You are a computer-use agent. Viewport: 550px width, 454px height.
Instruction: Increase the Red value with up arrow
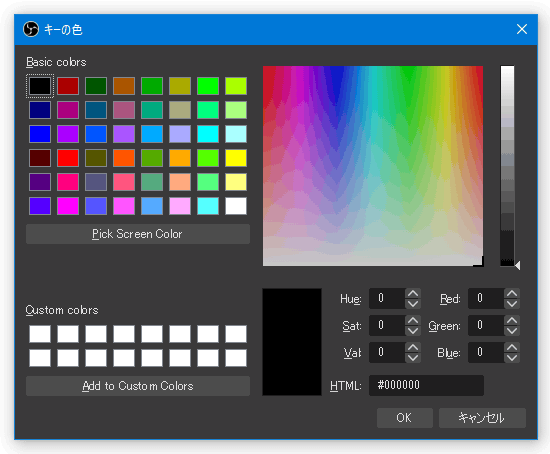512,294
